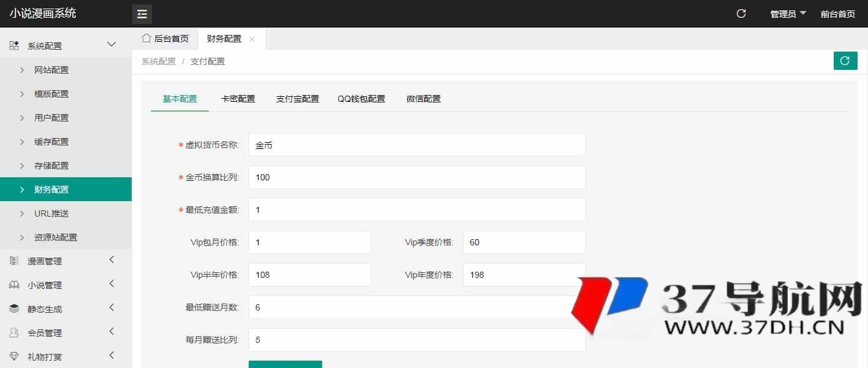Click the 虚拟货币名称 input field
Screen dimensions: 868x368
(417, 145)
